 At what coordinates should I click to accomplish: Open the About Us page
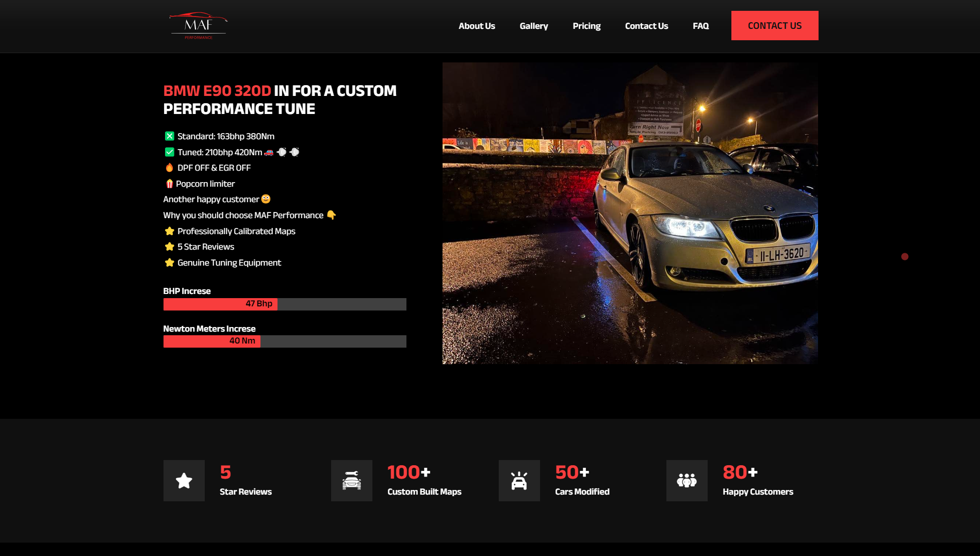(477, 26)
